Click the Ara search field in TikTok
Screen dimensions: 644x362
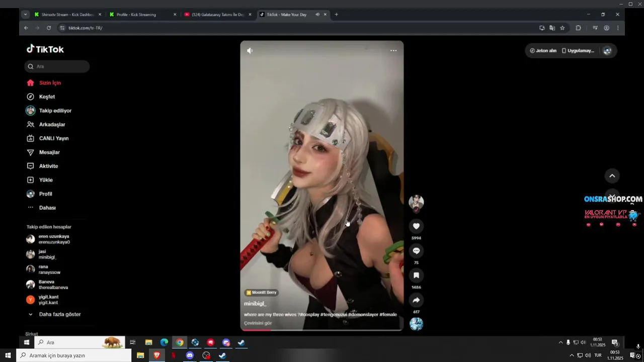tap(57, 66)
